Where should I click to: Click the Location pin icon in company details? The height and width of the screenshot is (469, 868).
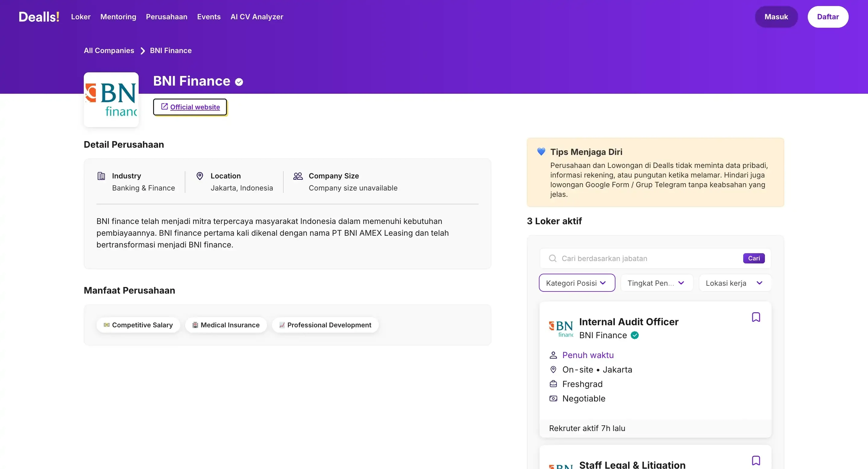(x=200, y=176)
